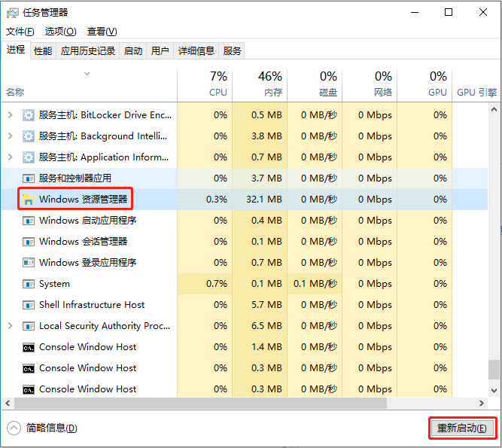This screenshot has width=502, height=448.
Task: Click the 32.1 MB memory value
Action: coord(264,200)
